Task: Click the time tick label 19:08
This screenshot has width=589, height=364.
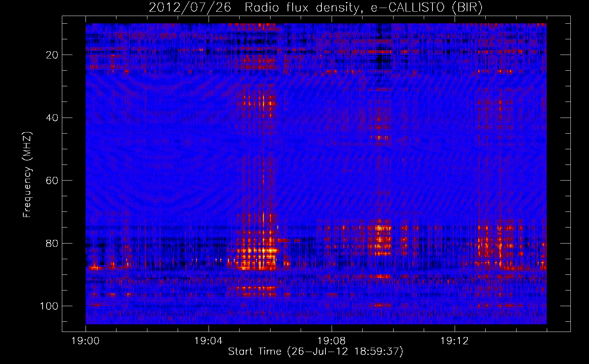Action: pyautogui.click(x=331, y=341)
